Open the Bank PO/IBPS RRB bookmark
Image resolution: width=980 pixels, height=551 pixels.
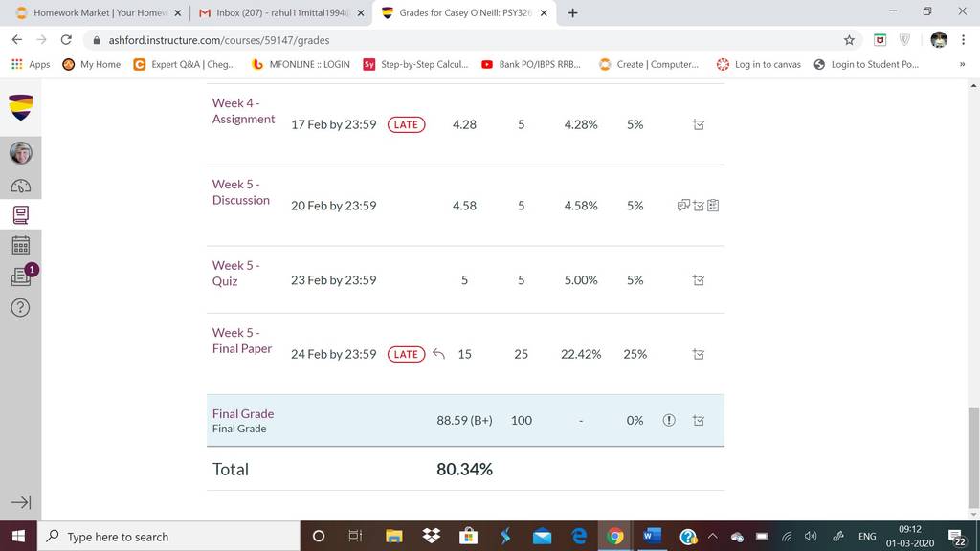(x=531, y=64)
